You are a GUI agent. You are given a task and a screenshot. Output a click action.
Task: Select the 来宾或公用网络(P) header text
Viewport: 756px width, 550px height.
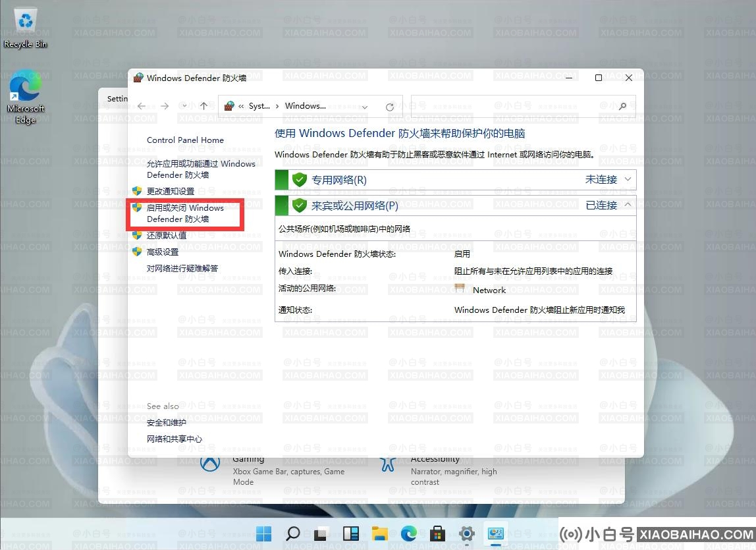[355, 206]
